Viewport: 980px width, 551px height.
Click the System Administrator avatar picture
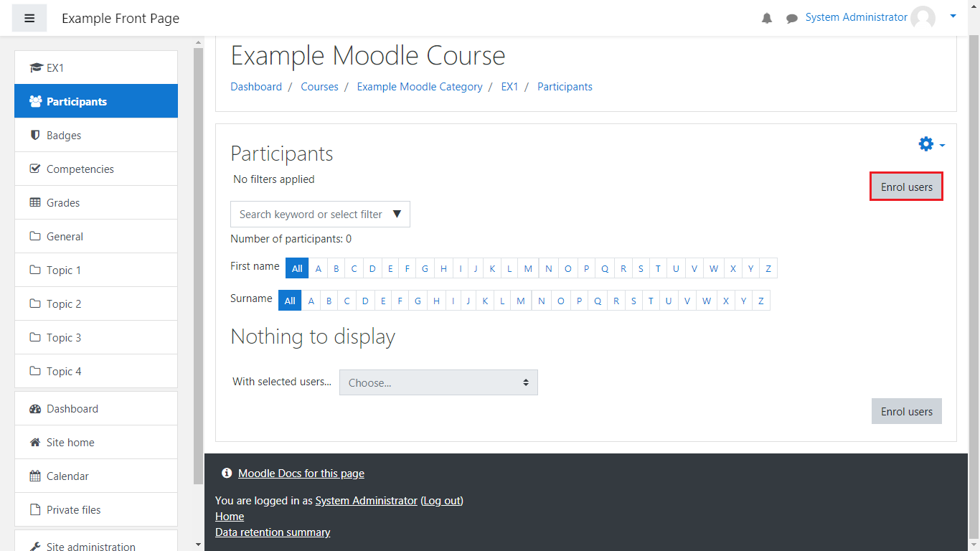coord(923,18)
